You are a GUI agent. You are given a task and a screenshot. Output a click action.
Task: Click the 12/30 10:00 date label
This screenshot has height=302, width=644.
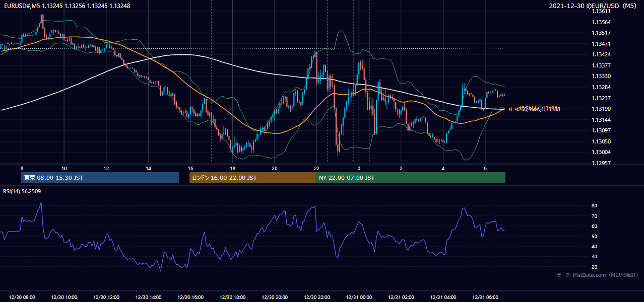point(64,297)
